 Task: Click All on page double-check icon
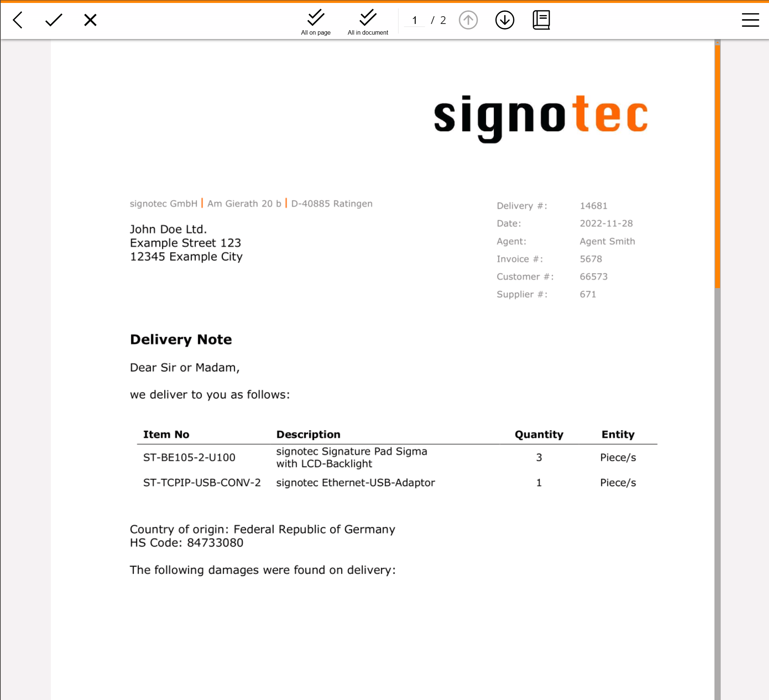pos(316,18)
